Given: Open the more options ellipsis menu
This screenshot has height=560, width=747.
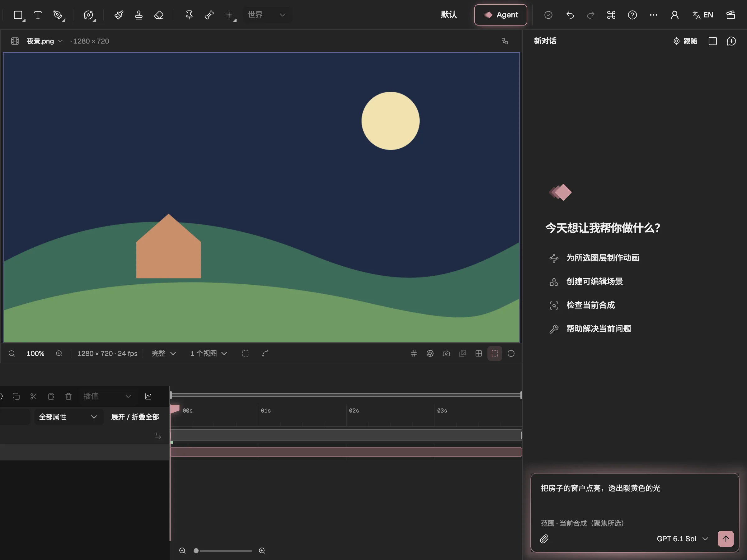Looking at the screenshot, I should click(x=653, y=15).
